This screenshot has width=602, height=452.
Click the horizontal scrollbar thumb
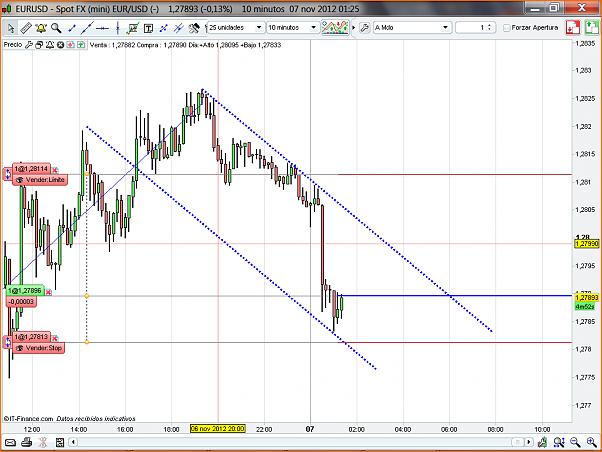tap(518, 442)
